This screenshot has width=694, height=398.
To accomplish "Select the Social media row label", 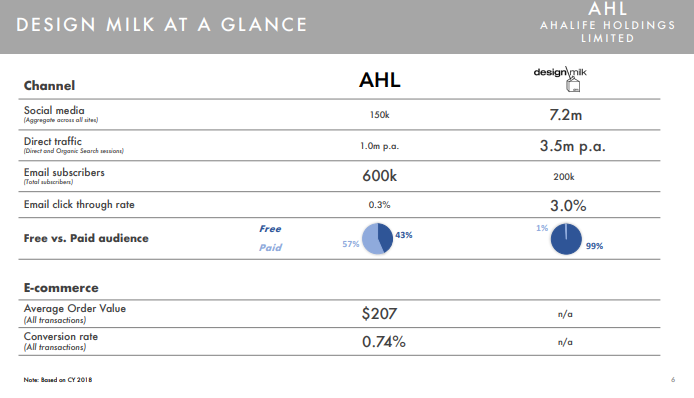I will (54, 110).
